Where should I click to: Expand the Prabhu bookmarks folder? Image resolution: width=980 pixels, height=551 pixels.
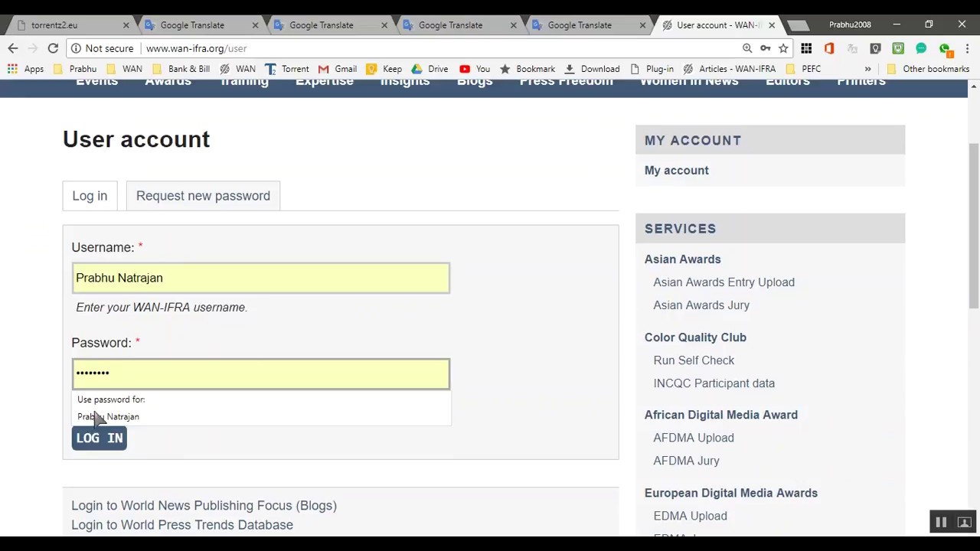click(x=75, y=69)
